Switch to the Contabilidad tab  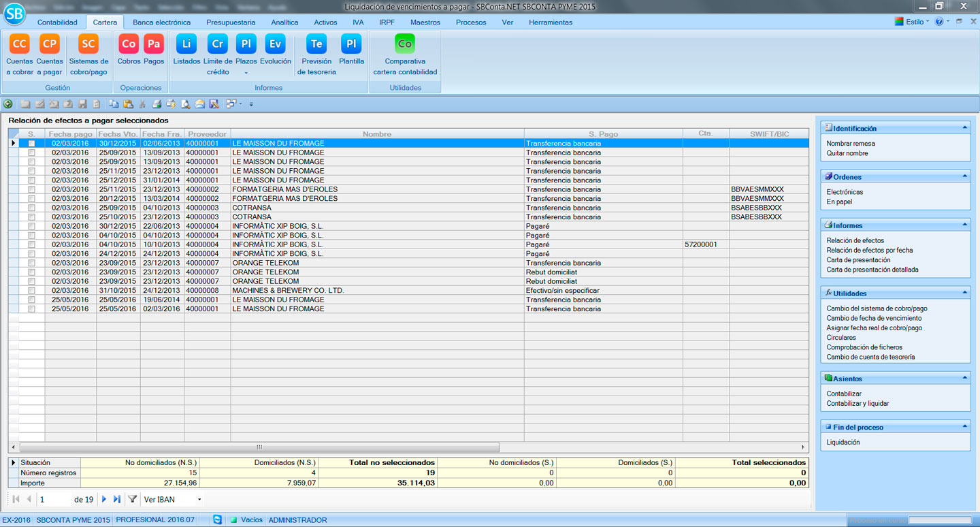(x=57, y=22)
